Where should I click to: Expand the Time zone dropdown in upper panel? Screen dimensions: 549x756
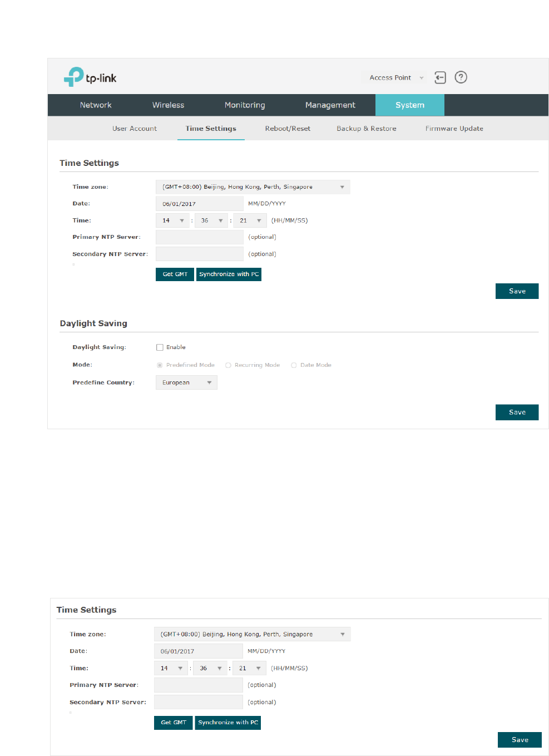pos(253,187)
